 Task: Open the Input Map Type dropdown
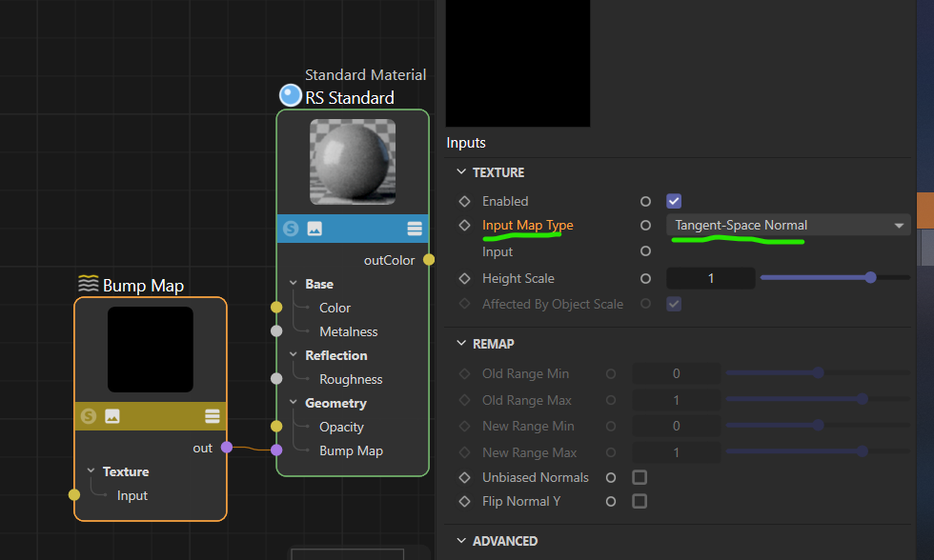(787, 226)
